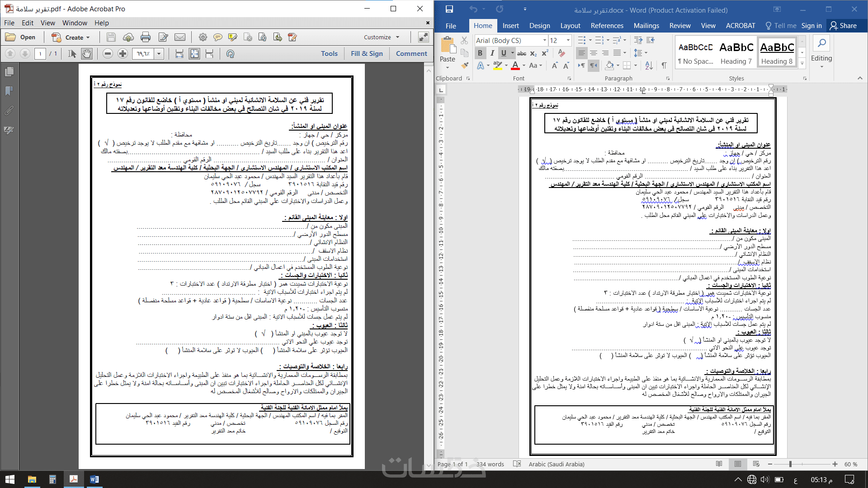Toggle Show/Hide paragraph marks

pos(664,66)
